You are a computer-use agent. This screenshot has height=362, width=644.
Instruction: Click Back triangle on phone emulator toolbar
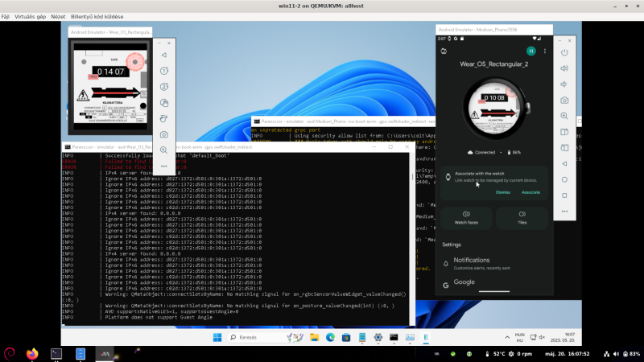(564, 164)
